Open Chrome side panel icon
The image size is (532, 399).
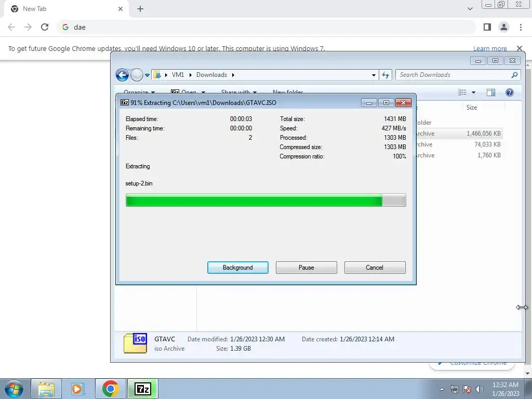click(x=487, y=27)
